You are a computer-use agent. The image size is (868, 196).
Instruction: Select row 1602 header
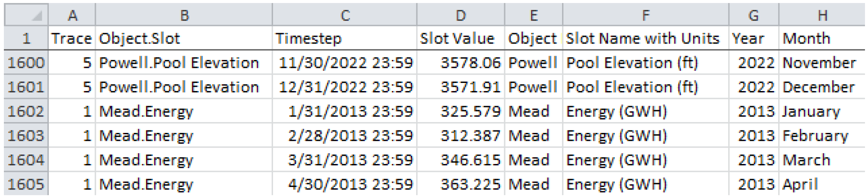coord(26,112)
